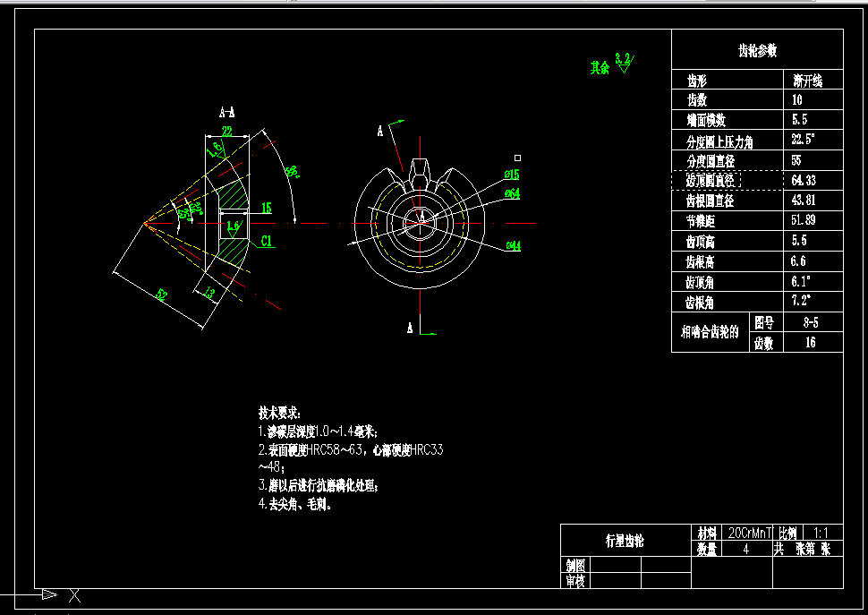This screenshot has width=868, height=615.
Task: Click the upper section arrow label A
Action: (380, 132)
